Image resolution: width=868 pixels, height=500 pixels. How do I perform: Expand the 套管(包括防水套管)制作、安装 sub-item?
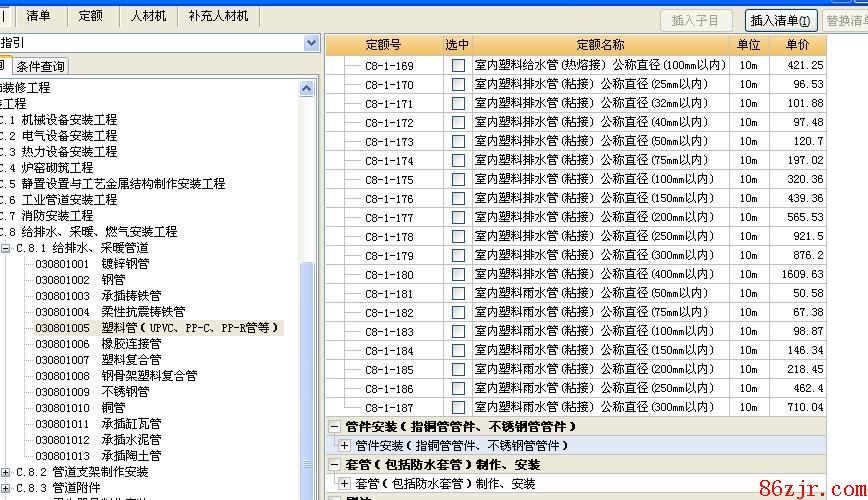[x=346, y=484]
